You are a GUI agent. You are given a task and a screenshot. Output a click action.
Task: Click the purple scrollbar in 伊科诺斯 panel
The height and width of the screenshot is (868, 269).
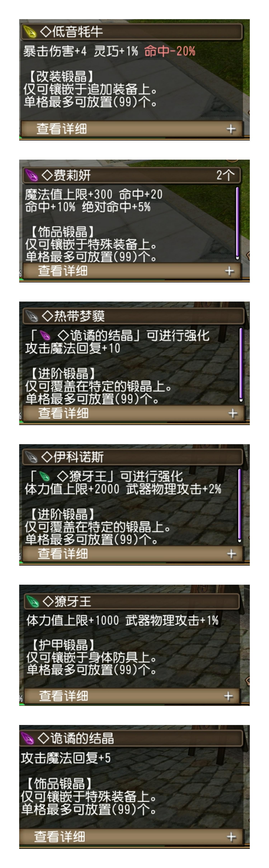point(240,505)
